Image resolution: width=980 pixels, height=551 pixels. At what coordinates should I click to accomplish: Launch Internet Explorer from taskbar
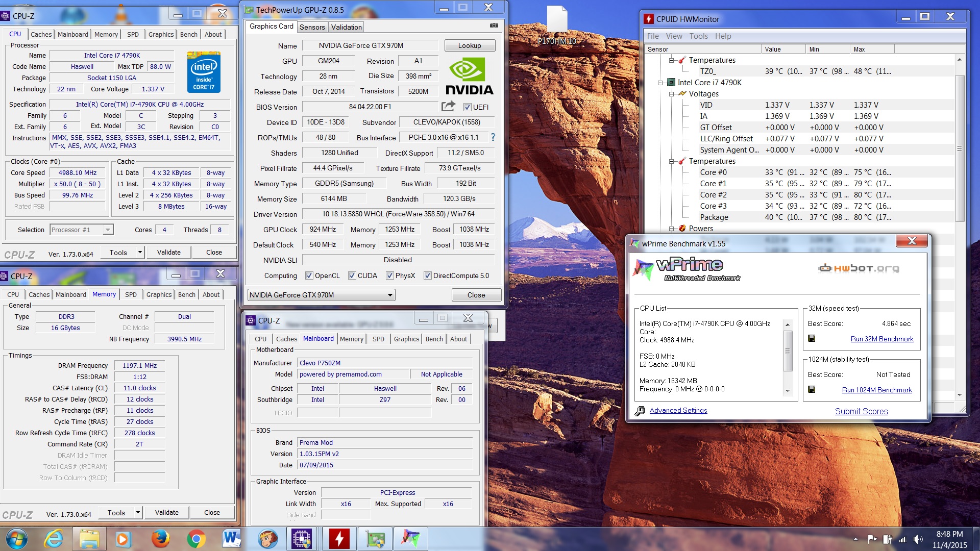point(54,539)
